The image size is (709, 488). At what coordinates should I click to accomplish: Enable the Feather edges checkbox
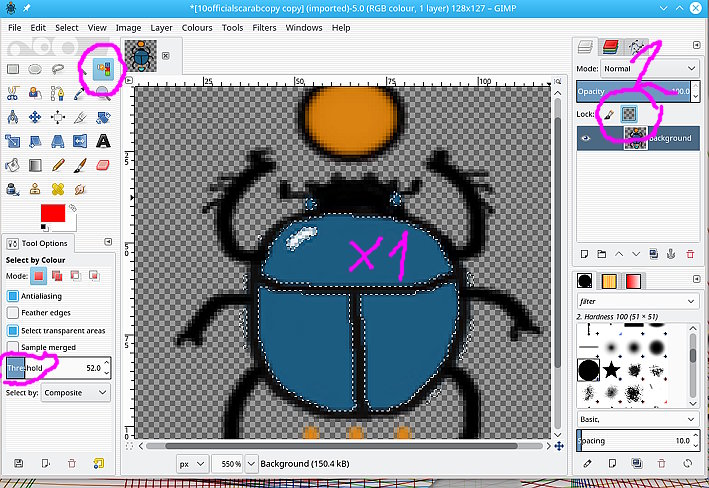13,313
